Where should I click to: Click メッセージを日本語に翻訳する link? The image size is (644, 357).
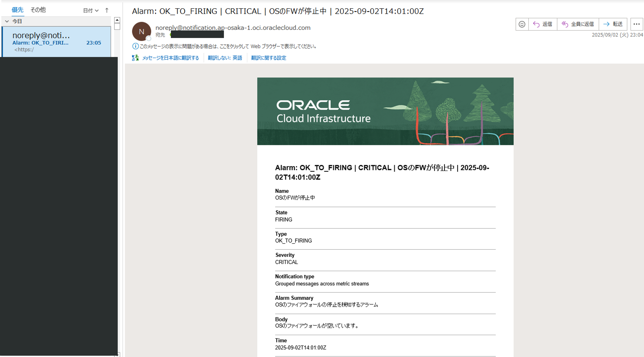170,58
